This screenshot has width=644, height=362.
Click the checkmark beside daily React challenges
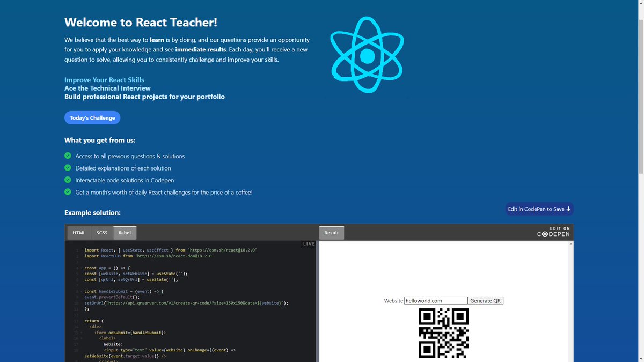(68, 191)
